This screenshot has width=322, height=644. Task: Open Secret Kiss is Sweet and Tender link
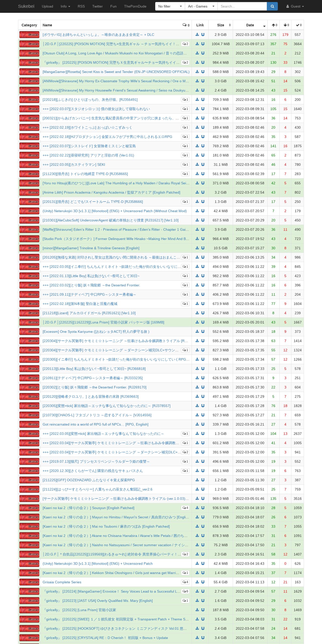(116, 72)
